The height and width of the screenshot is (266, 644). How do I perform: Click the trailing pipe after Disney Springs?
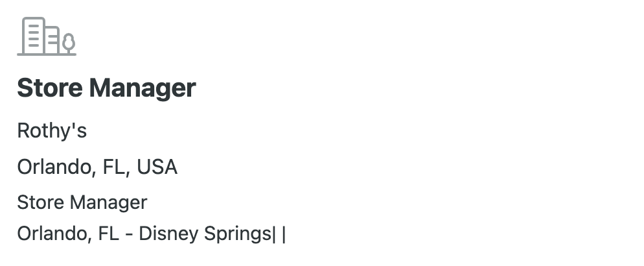[x=284, y=234]
